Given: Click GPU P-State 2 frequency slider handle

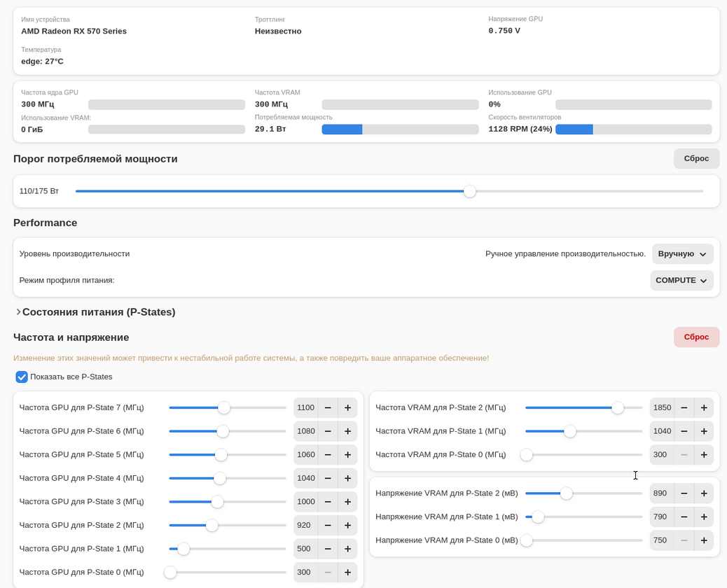Looking at the screenshot, I should (212, 526).
